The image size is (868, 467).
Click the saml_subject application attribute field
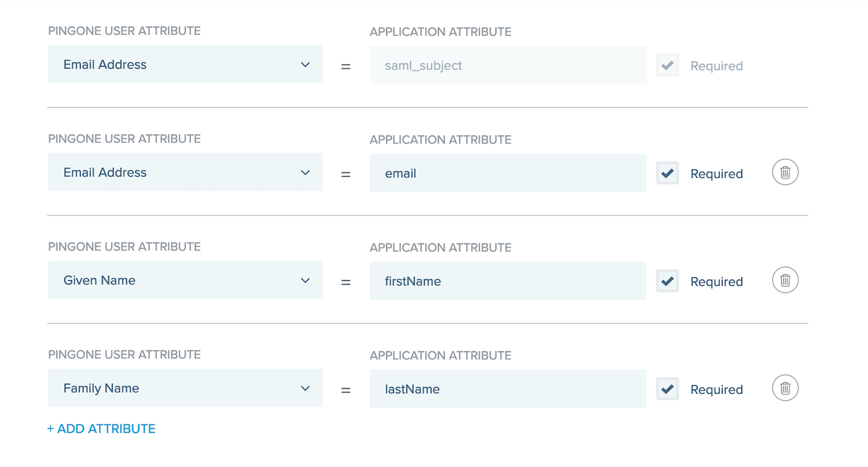click(507, 64)
